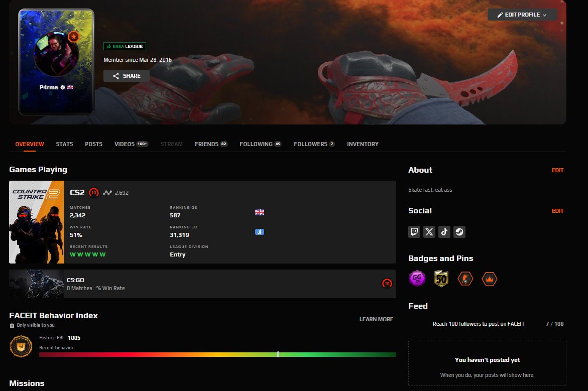Image resolution: width=588 pixels, height=391 pixels.
Task: Click the Badges and Pins heading
Action: pos(441,258)
